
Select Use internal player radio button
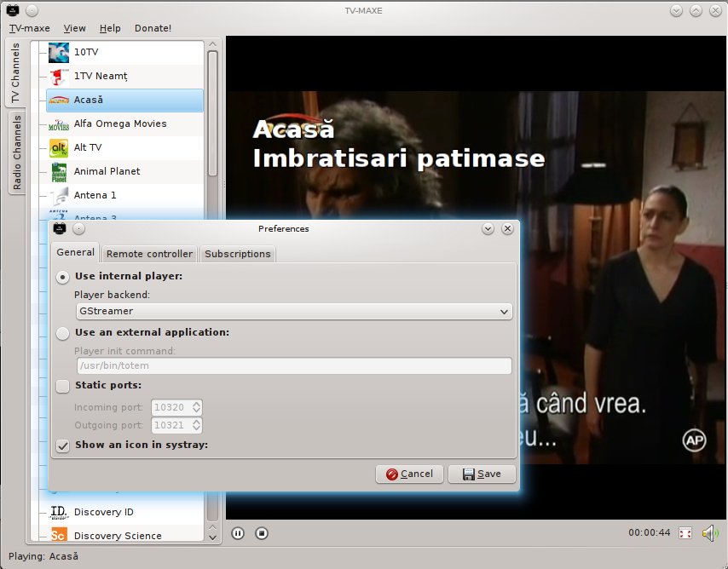pos(63,277)
